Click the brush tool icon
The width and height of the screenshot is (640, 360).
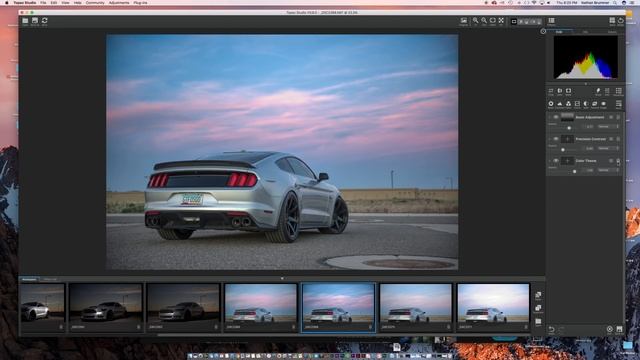point(598,91)
